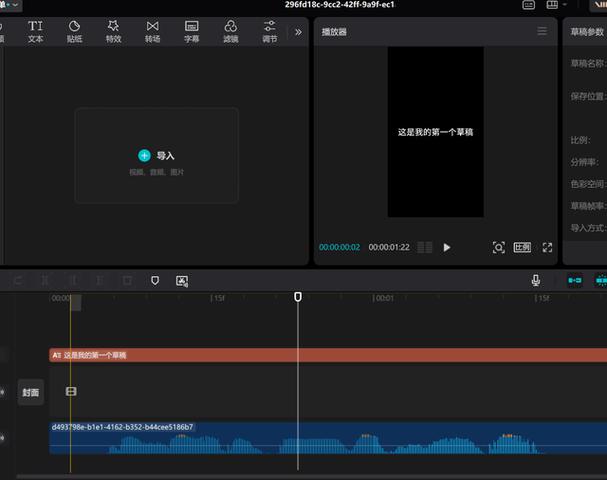The width and height of the screenshot is (607, 480).
Task: Click the 比例 aspect ratio button
Action: 522,247
